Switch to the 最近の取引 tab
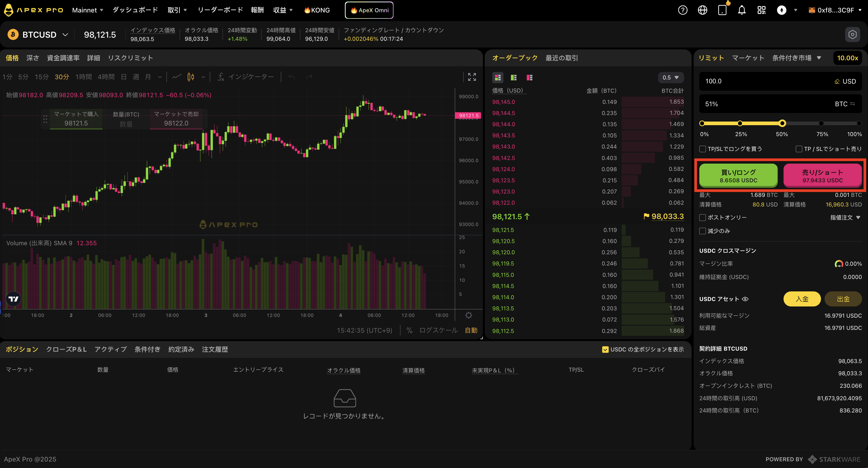868x468 pixels. pos(561,58)
